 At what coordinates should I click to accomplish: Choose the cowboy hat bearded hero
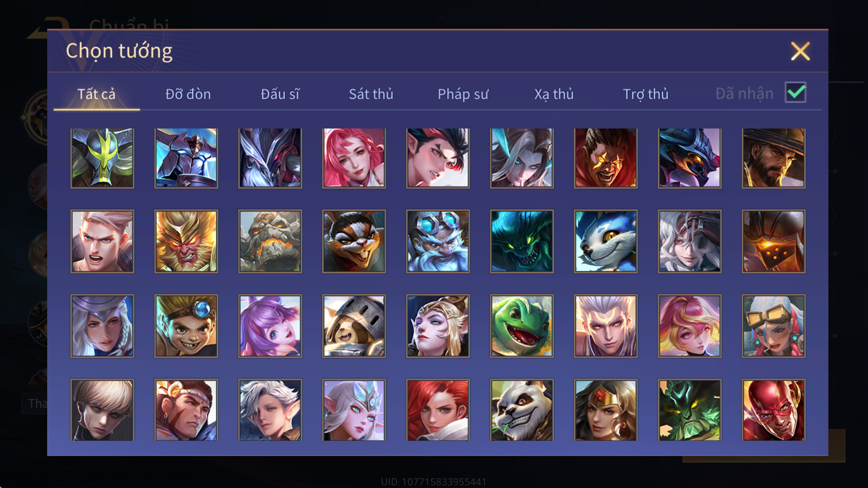774,158
